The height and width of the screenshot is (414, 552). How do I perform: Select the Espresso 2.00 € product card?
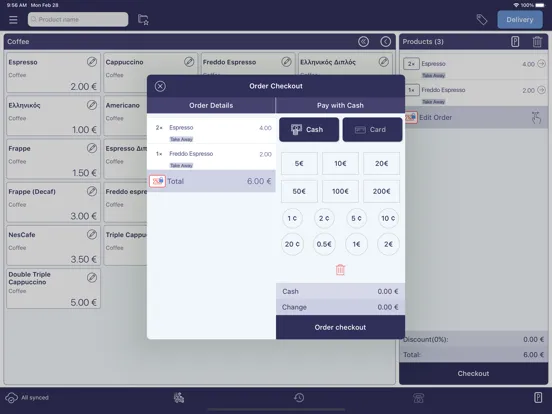[x=53, y=73]
